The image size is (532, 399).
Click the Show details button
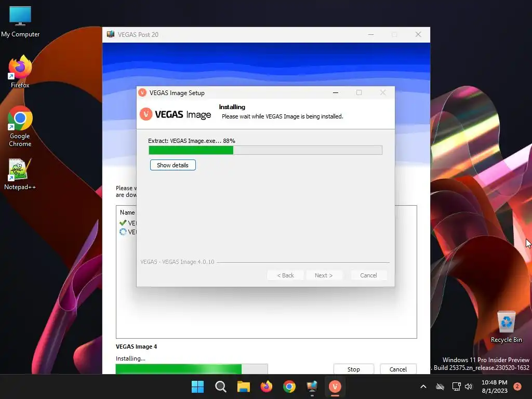point(172,165)
